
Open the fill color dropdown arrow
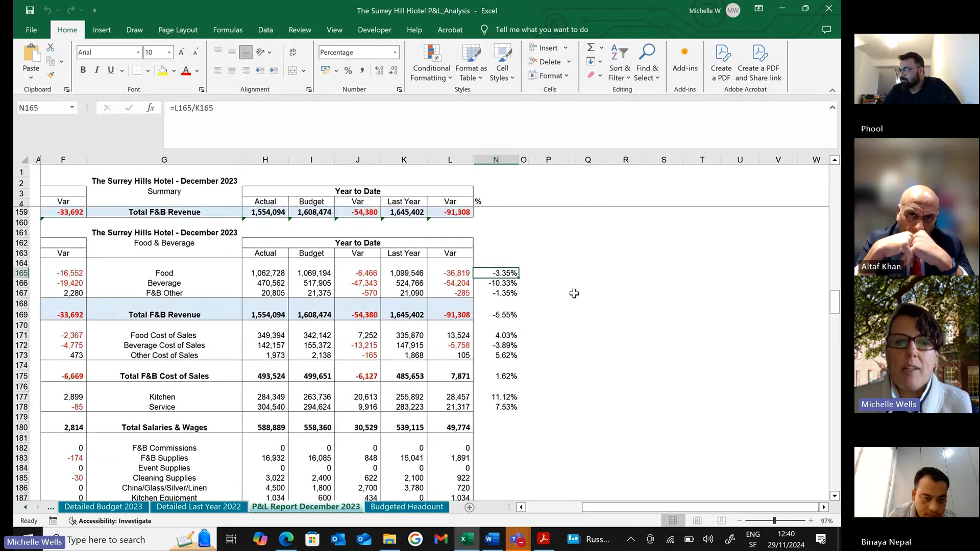(173, 70)
